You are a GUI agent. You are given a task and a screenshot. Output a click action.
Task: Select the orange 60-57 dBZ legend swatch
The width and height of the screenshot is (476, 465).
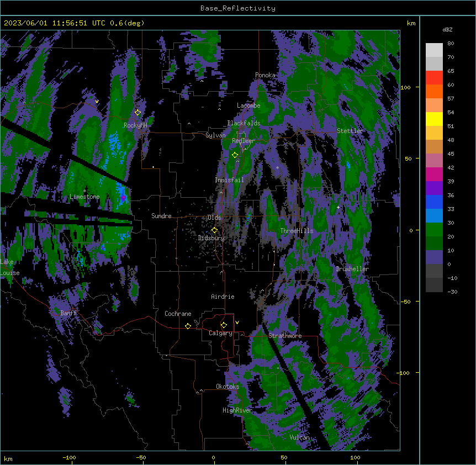(434, 91)
